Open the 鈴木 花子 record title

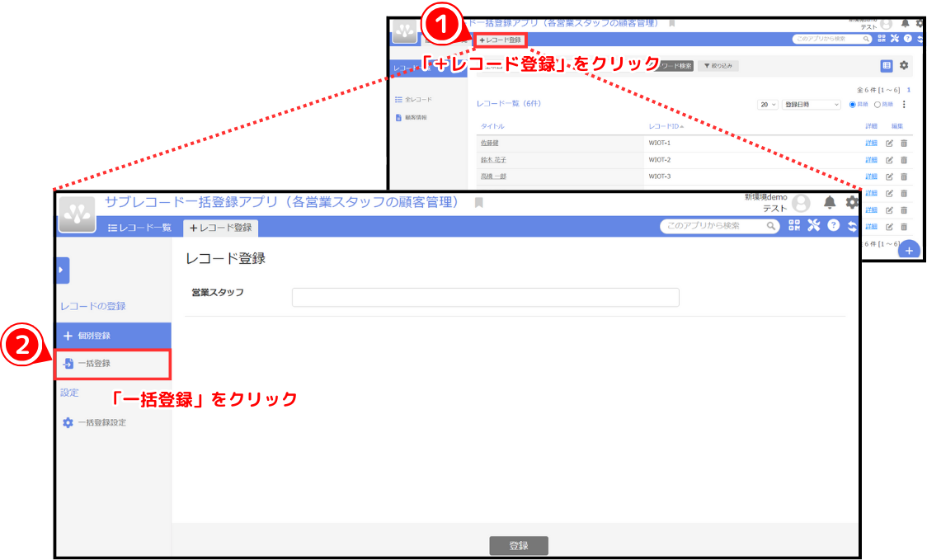[x=493, y=160]
